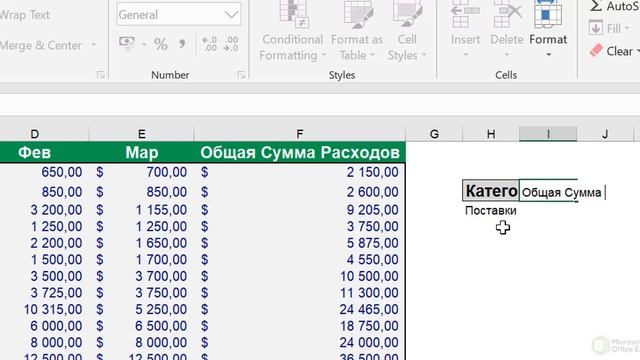Expand the Format dropdown arrow

549,55
